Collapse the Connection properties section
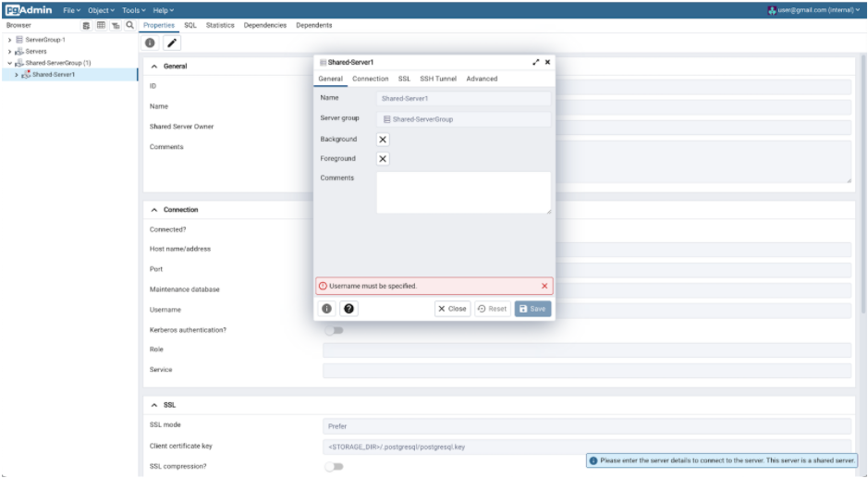This screenshot has height=478, width=868. click(x=154, y=210)
